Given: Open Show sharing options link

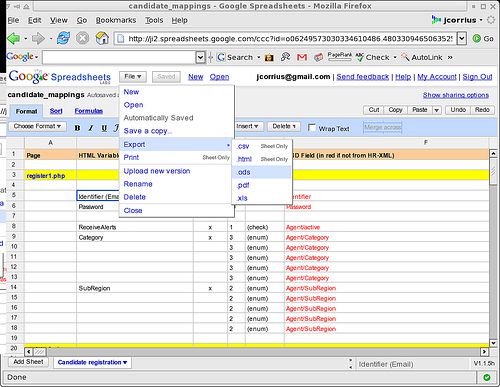Looking at the screenshot, I should pyautogui.click(x=456, y=95).
